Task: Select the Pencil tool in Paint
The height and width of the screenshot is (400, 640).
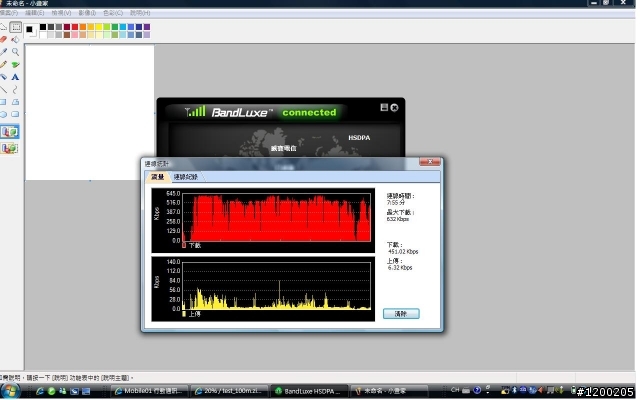Action: point(3,64)
